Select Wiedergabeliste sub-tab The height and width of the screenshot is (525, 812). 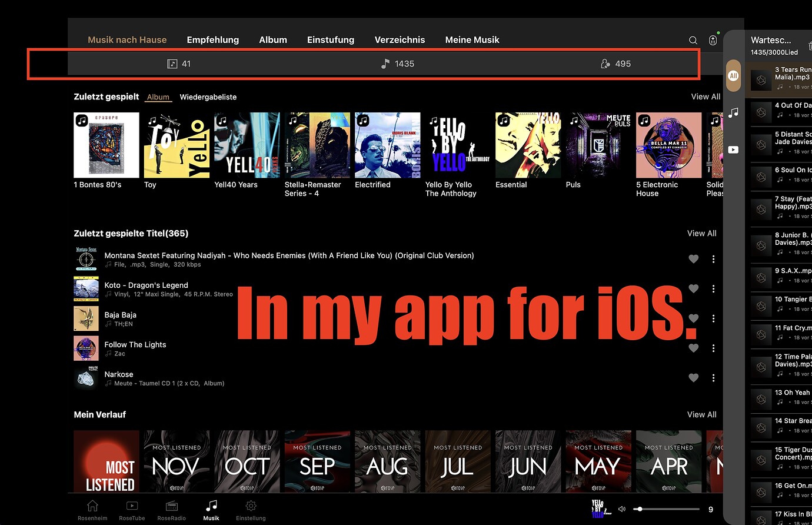click(x=208, y=97)
